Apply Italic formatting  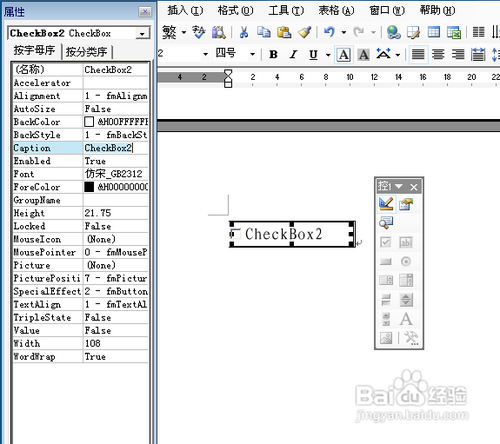[293, 54]
